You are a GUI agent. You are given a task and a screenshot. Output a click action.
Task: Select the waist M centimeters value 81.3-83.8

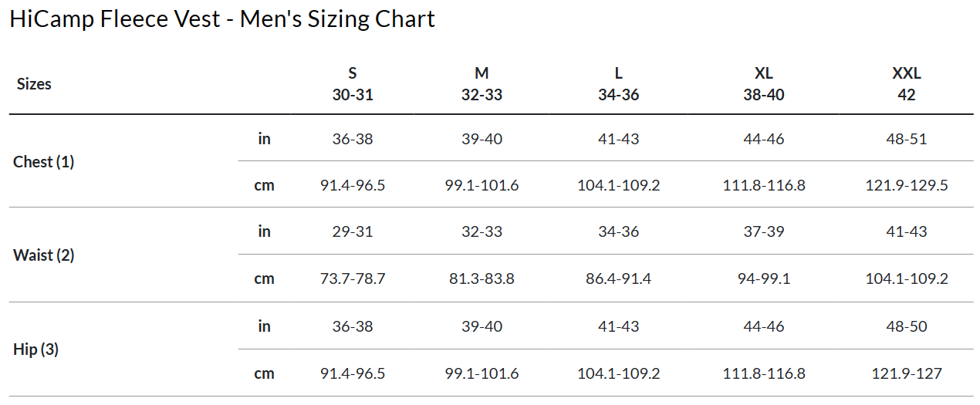tap(482, 278)
